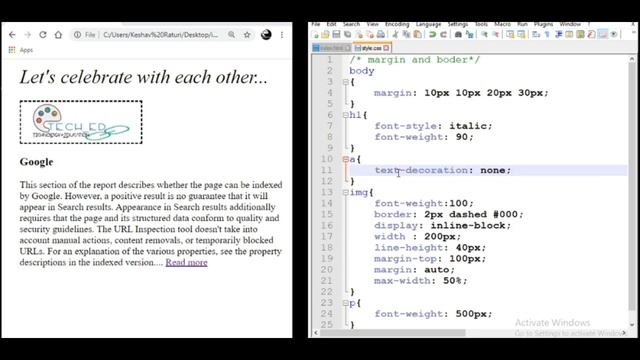The image size is (640, 360).
Task: Collapse the p block fold marker on line 23
Action: [x=345, y=303]
